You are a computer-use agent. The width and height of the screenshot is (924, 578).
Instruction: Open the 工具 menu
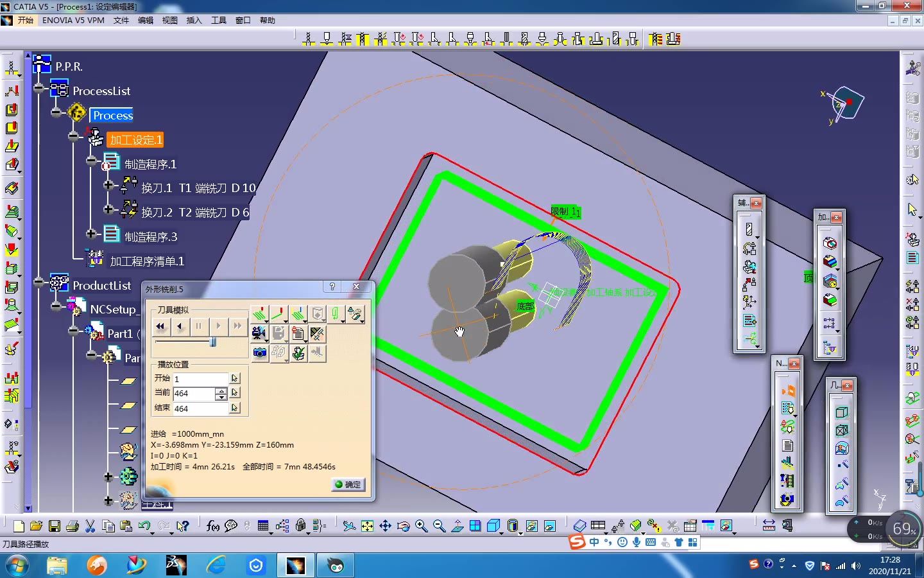point(219,21)
